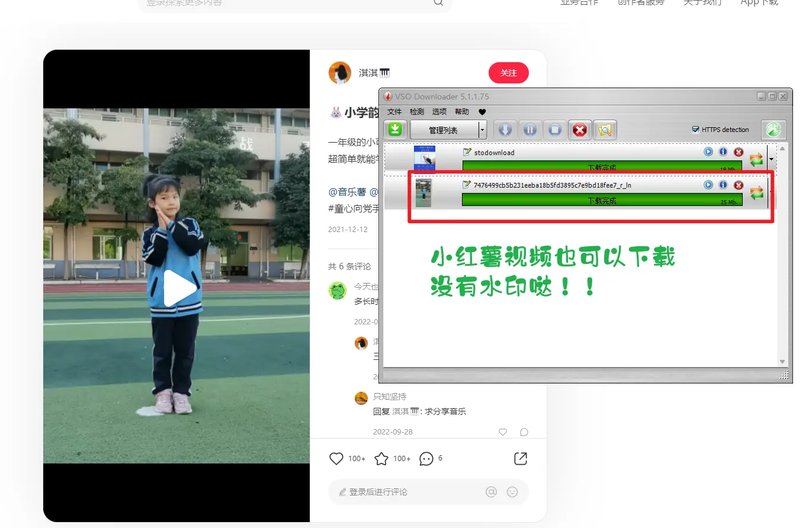Reply to the 只知坚持 comment via its bubble icon

(524, 432)
